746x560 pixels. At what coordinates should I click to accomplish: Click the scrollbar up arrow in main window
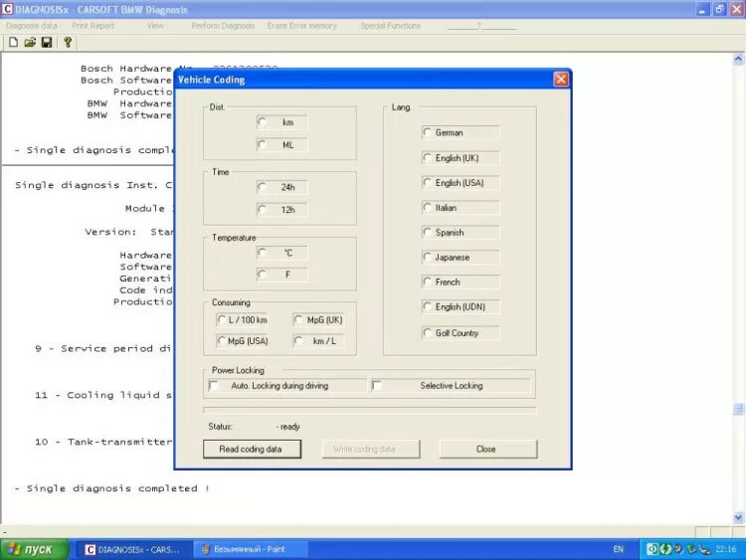(x=738, y=59)
